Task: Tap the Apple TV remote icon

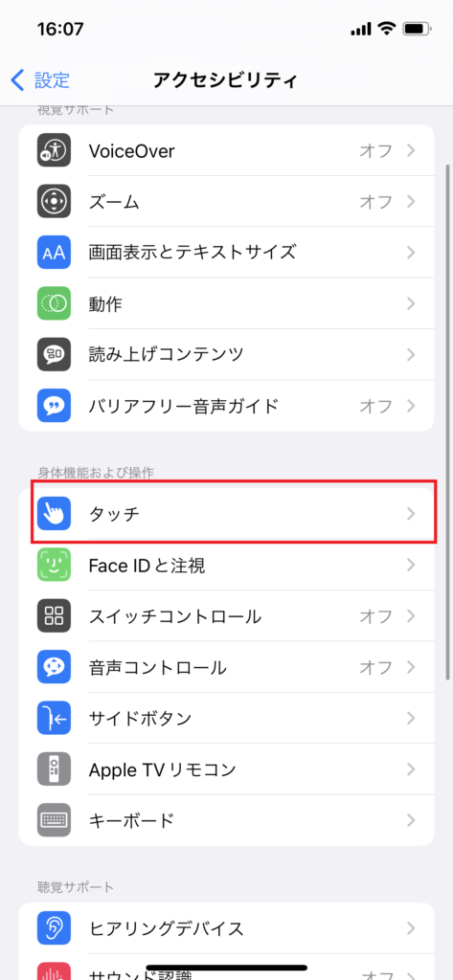Action: click(54, 768)
